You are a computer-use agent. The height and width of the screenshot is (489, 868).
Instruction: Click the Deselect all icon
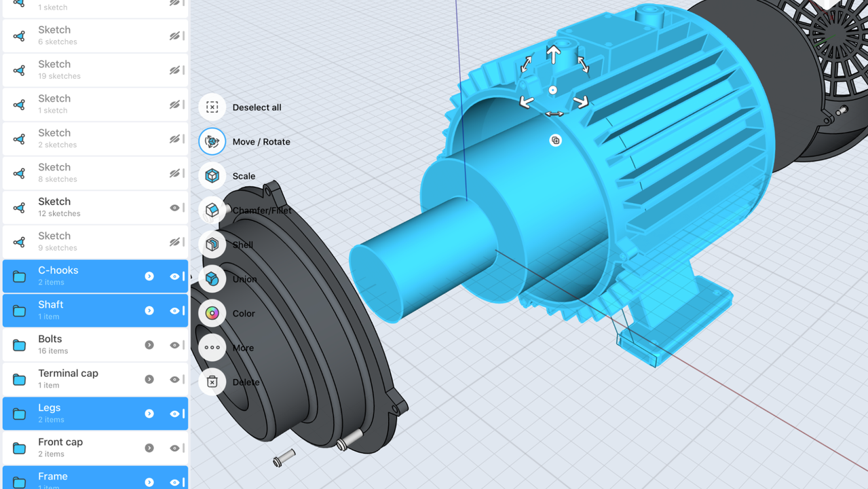coord(212,107)
